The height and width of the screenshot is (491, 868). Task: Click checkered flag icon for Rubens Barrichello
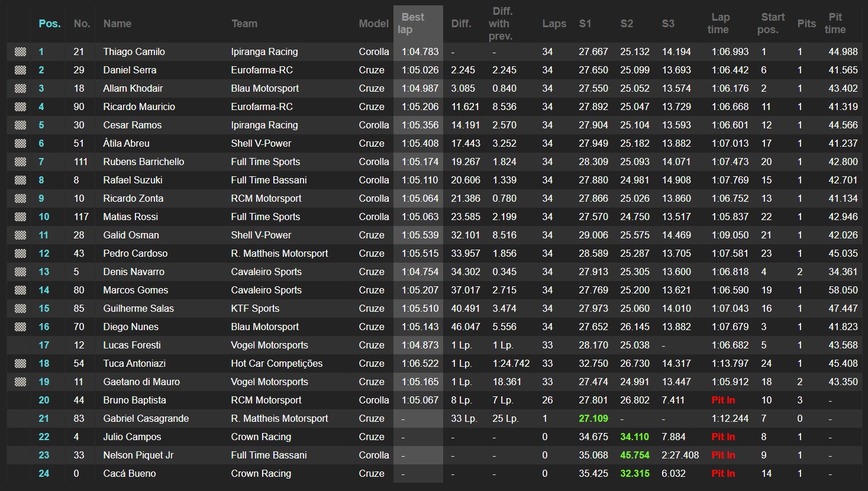[20, 162]
